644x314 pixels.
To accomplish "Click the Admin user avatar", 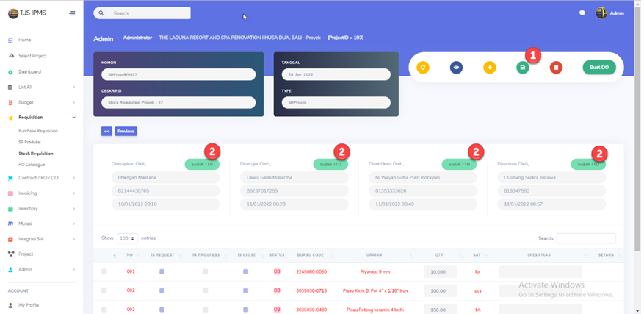I will click(601, 13).
